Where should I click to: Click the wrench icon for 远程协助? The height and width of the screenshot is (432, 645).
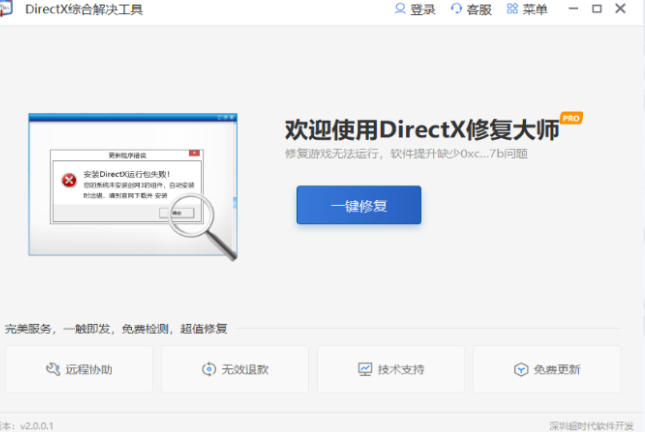pyautogui.click(x=53, y=370)
